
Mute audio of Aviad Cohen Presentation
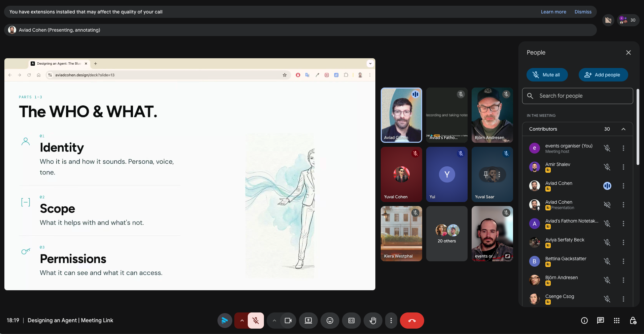[607, 205]
